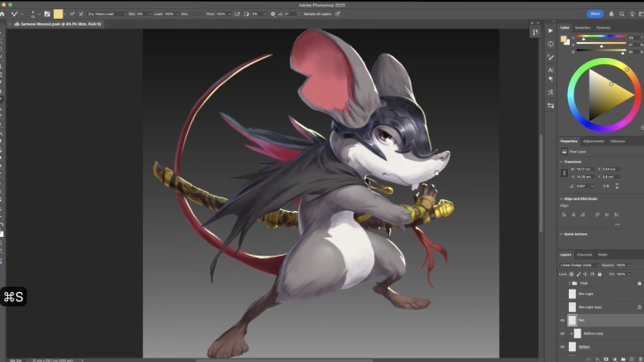Click the flip horizontal icon

pyautogui.click(x=606, y=186)
